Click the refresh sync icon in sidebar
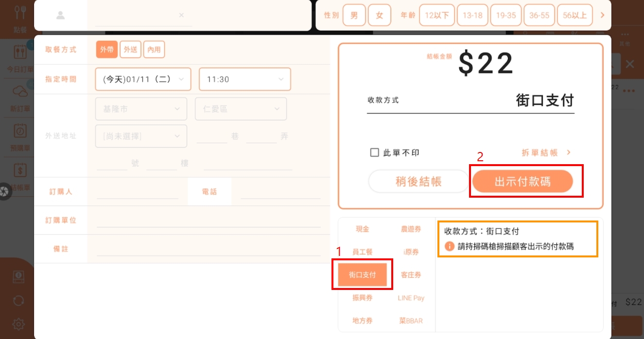Image resolution: width=644 pixels, height=339 pixels. point(18,301)
